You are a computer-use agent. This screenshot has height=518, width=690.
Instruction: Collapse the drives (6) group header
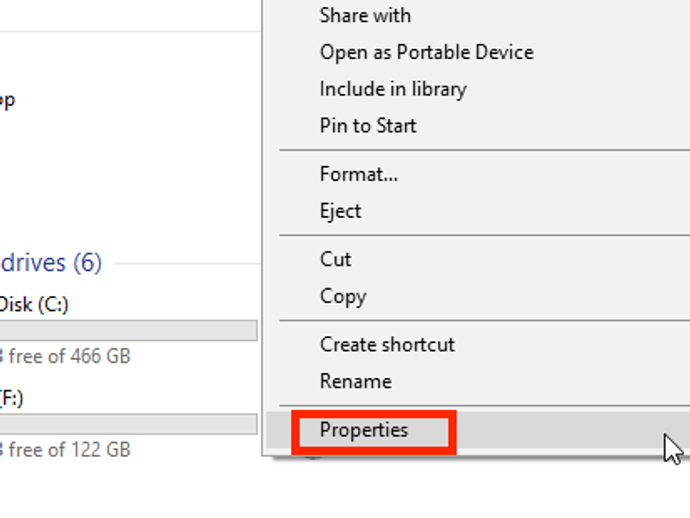(x=50, y=263)
